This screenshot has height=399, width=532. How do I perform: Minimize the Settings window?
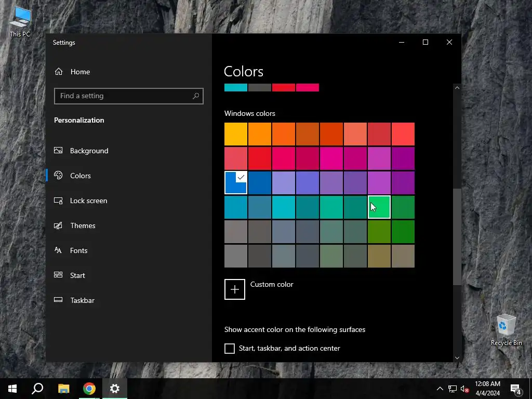click(x=402, y=42)
